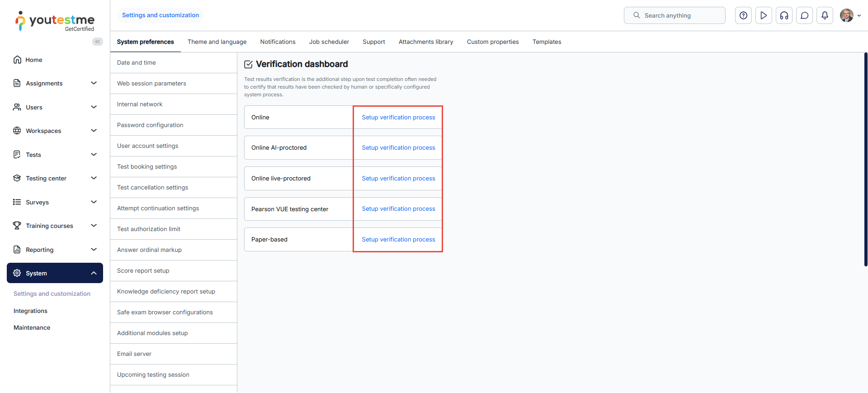Viewport: 868px width, 393px height.
Task: Switch to Theme and language tab
Action: pos(217,42)
